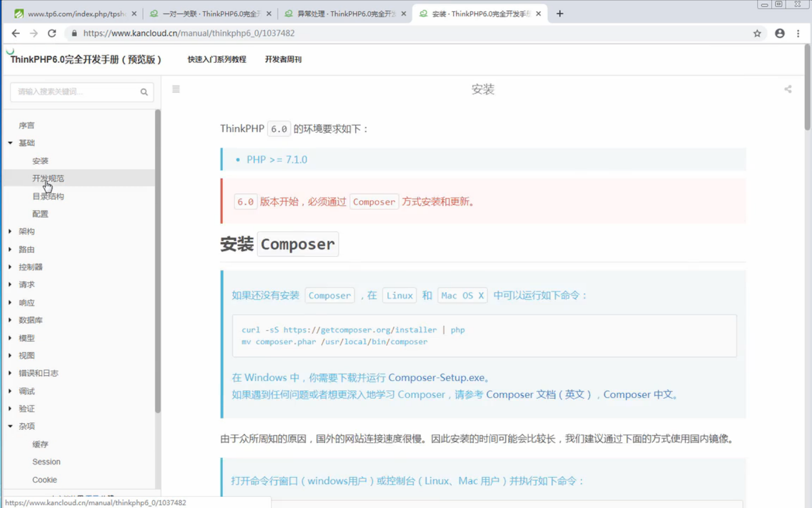Open Session in the sidebar tree
Image resolution: width=812 pixels, height=508 pixels.
point(46,462)
